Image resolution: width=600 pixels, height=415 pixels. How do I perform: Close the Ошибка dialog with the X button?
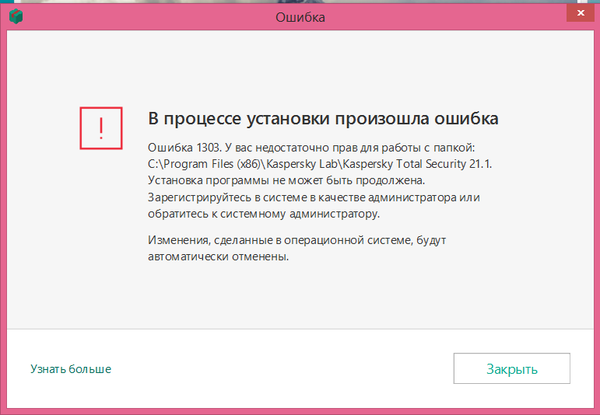click(580, 13)
